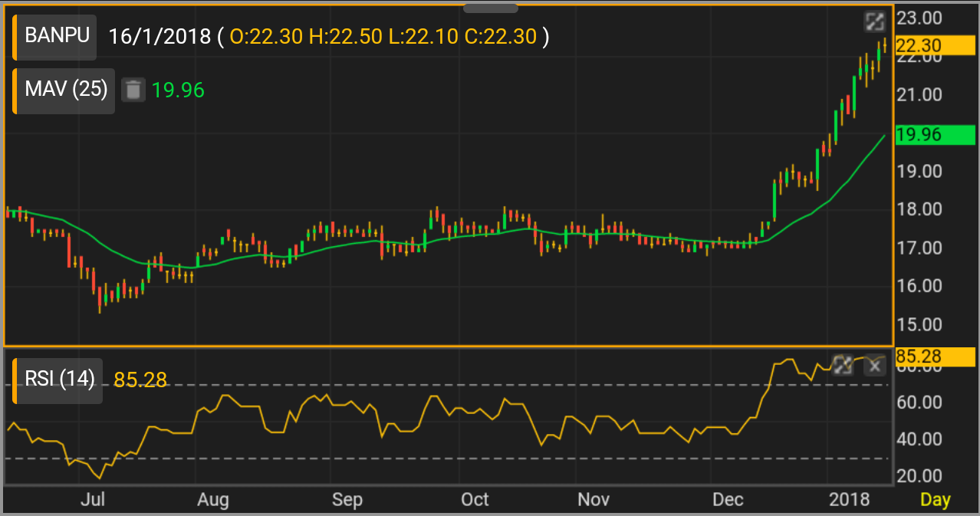Click the 60.00 RSI axis label
The height and width of the screenshot is (516, 980).
click(919, 403)
